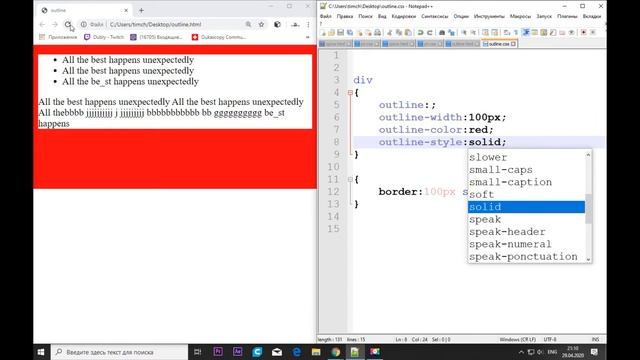This screenshot has height=360, width=640.
Task: Choose 'slower' in the autocomplete list
Action: coord(526,157)
